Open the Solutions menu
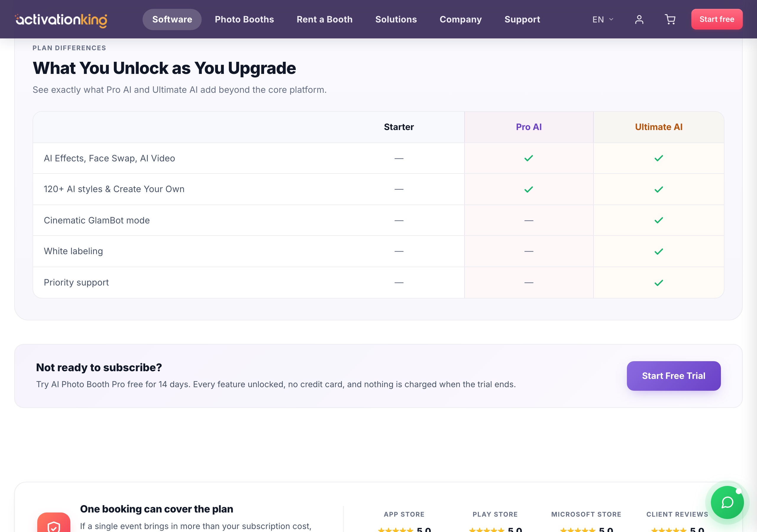The width and height of the screenshot is (757, 532). [x=396, y=20]
